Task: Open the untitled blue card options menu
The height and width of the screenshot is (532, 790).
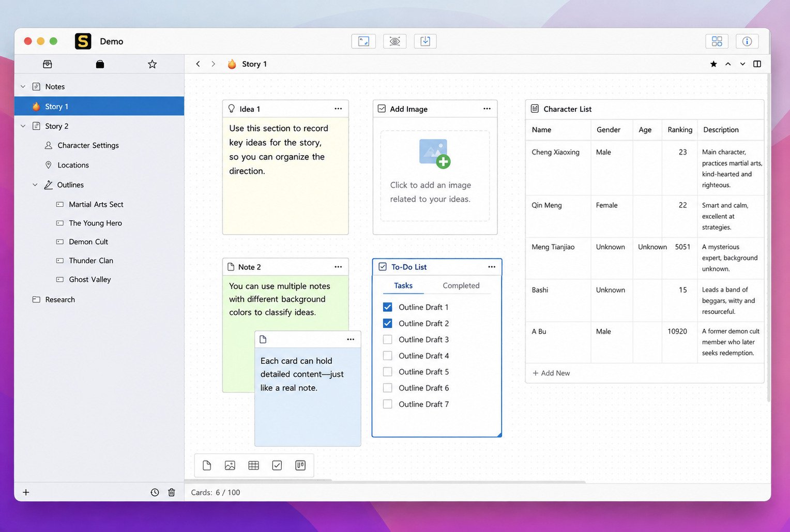Action: (351, 339)
